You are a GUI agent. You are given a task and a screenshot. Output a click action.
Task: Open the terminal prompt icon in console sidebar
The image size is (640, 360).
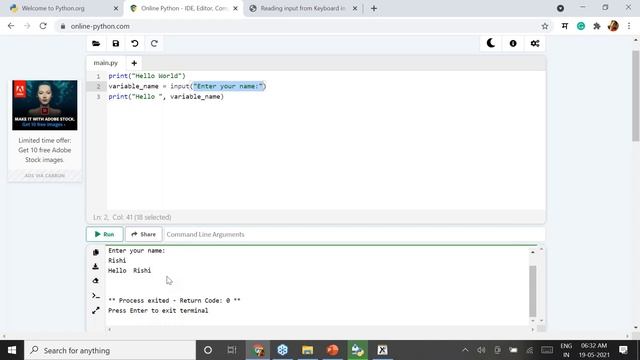96,296
